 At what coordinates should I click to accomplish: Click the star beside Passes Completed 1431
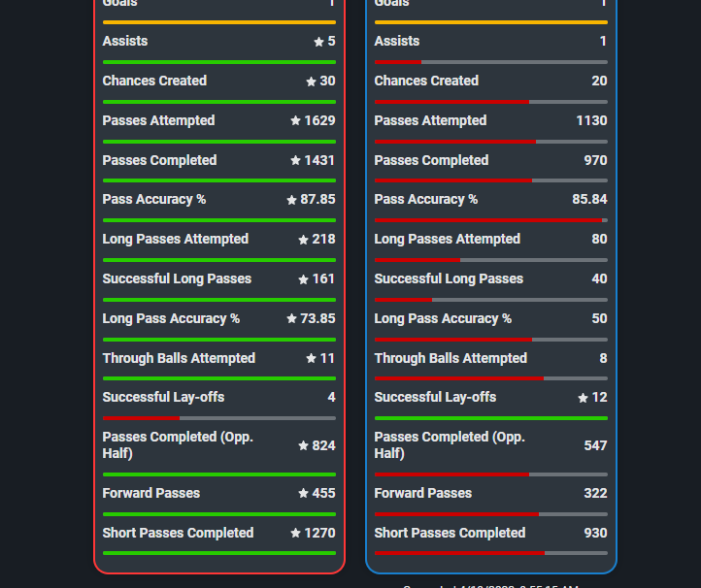point(295,160)
